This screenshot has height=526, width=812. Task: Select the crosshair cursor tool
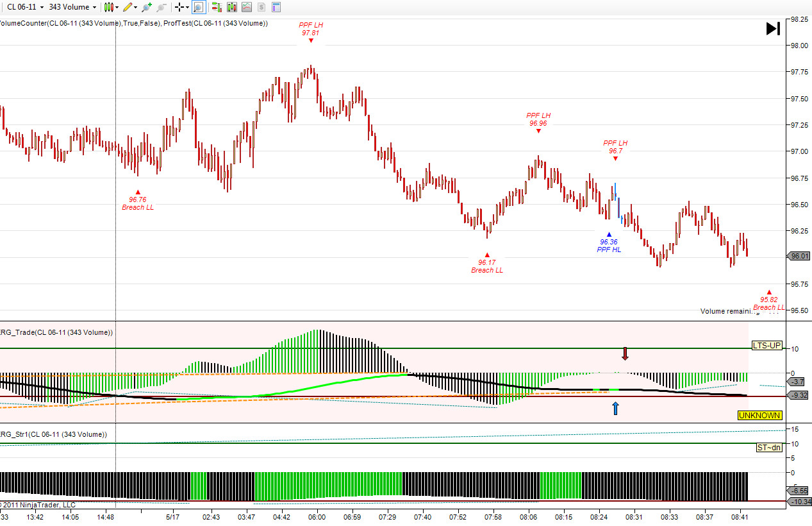(x=179, y=8)
